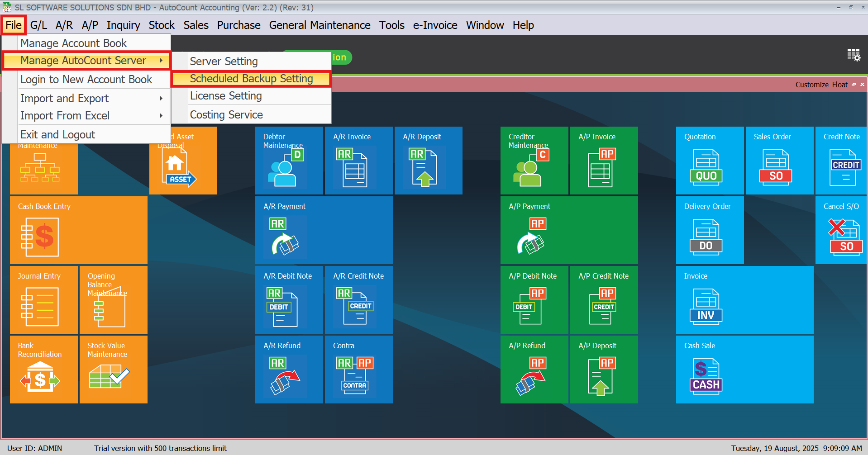The height and width of the screenshot is (455, 868).
Task: Open the A/R Invoice tile
Action: point(358,161)
